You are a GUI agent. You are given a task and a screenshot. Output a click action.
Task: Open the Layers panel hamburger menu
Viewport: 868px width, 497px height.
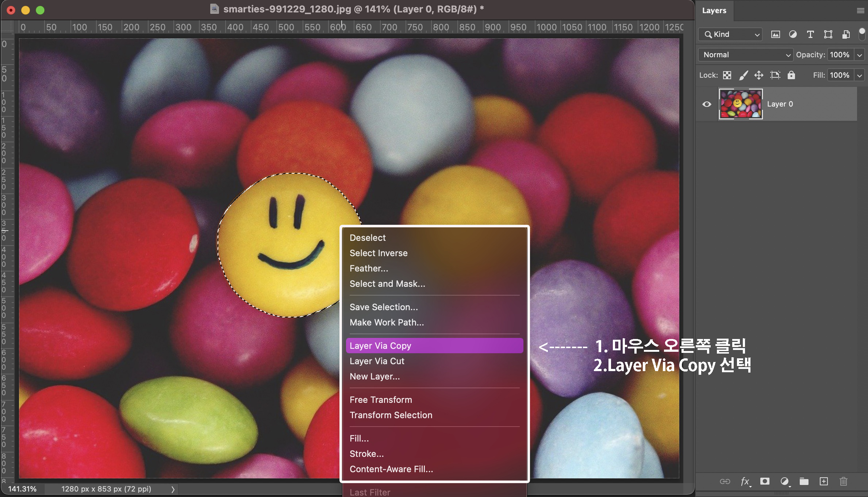860,11
